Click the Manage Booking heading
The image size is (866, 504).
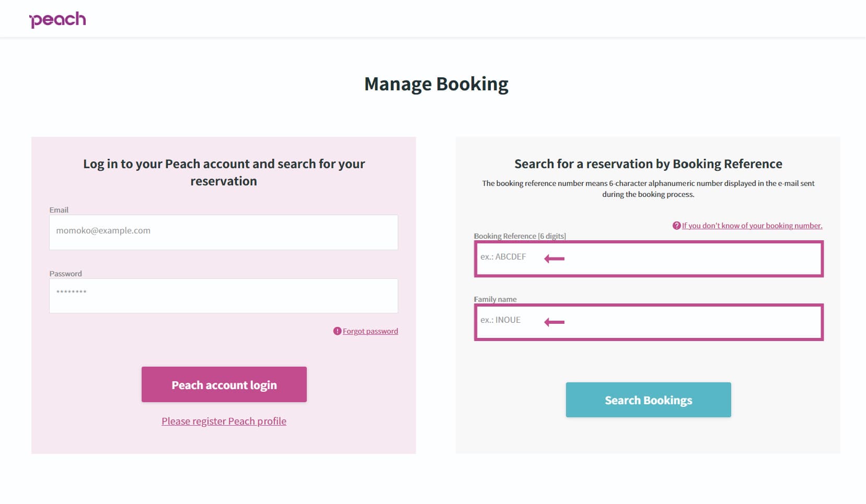[x=436, y=84]
